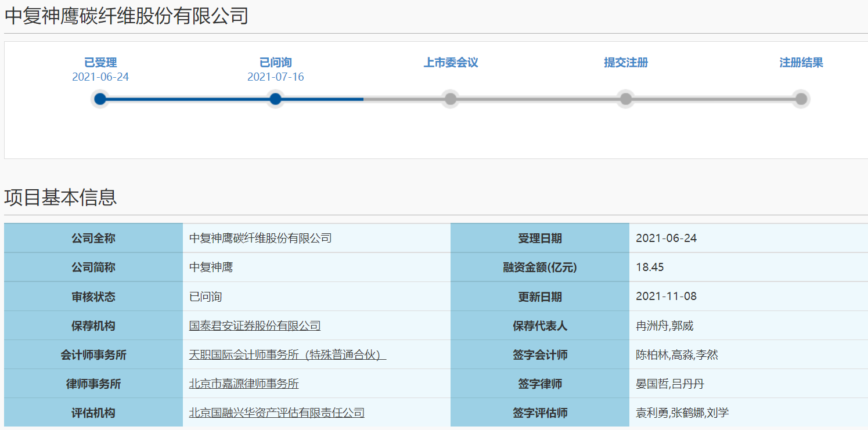
Task: Open the 北京国融兴华资产评估有限责任公司 link
Action: [277, 413]
